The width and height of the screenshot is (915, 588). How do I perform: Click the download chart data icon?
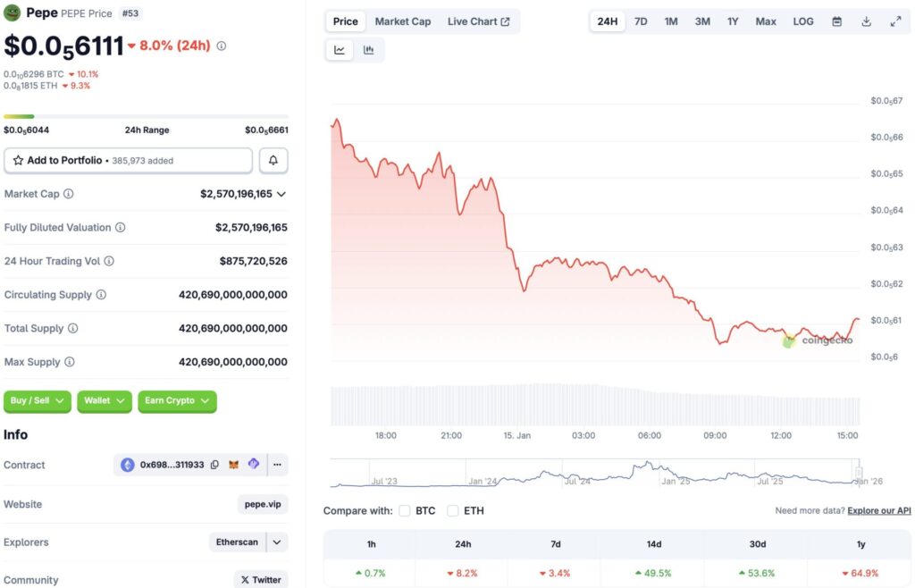pyautogui.click(x=866, y=21)
